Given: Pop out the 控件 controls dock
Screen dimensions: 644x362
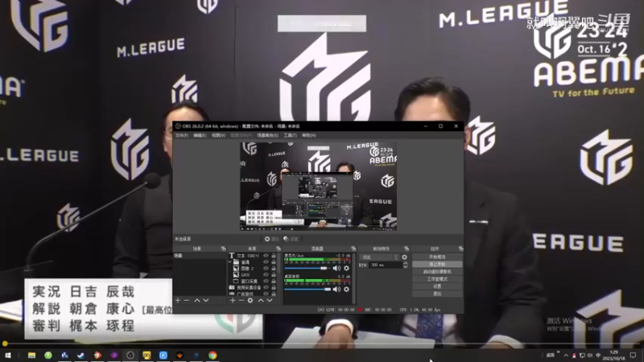Looking at the screenshot, I should coord(460,249).
